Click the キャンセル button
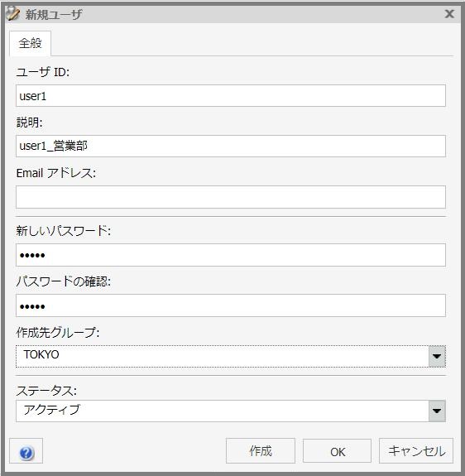This screenshot has height=476, width=465. pyautogui.click(x=416, y=451)
